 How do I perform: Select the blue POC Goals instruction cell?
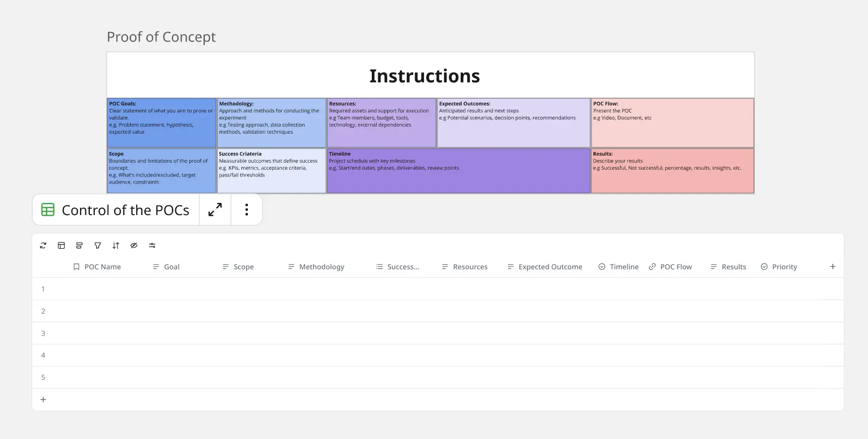[161, 122]
